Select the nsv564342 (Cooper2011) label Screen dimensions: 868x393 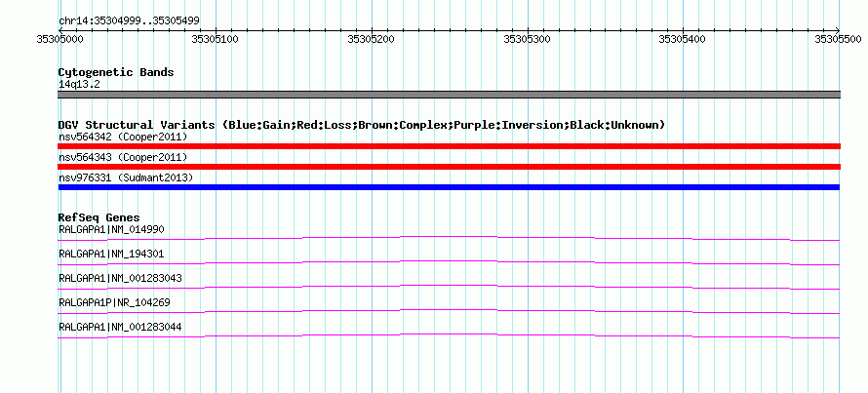tap(123, 137)
